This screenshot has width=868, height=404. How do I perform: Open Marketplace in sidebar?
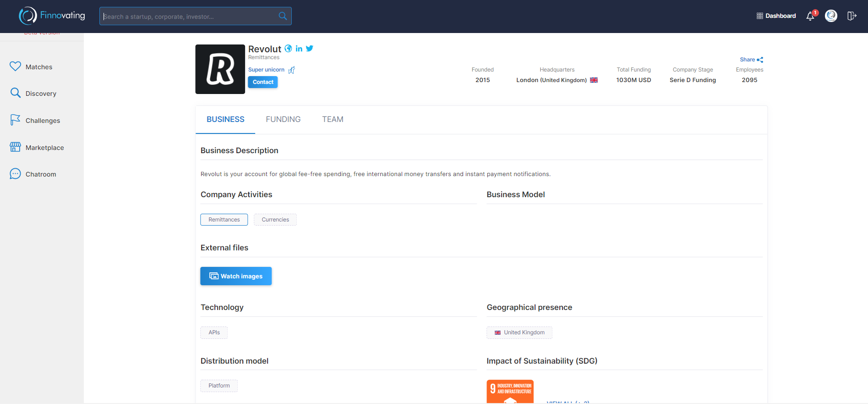point(44,148)
